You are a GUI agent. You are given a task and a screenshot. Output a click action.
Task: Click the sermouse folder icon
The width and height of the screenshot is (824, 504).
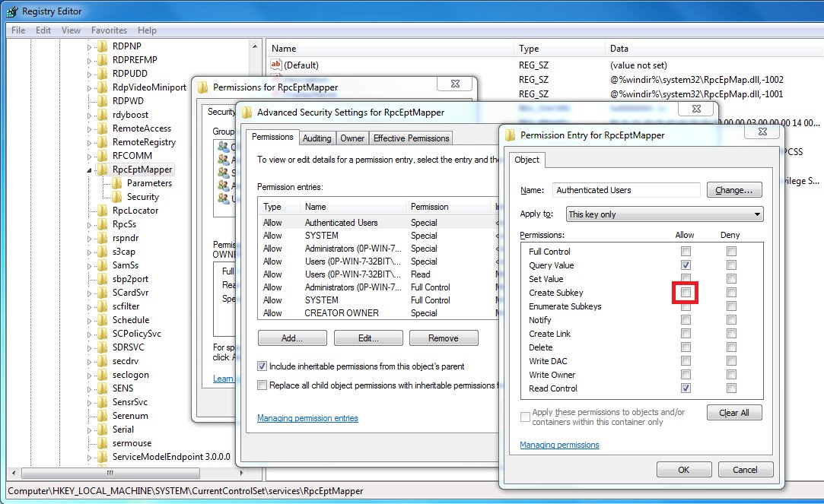pos(103,443)
